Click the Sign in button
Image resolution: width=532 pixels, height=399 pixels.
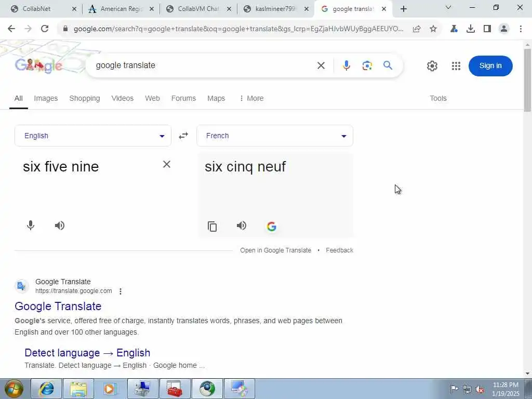pos(490,66)
